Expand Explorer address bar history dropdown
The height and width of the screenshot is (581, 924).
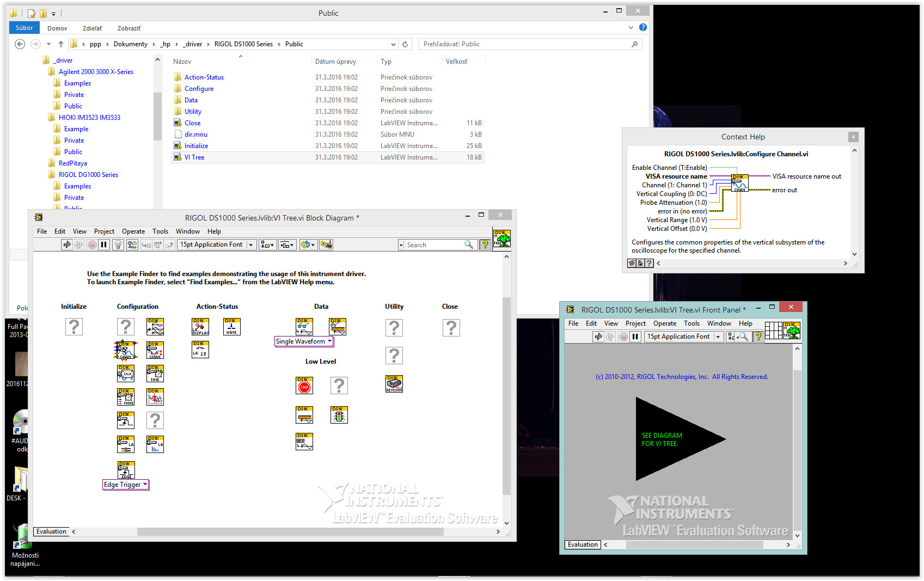coord(393,44)
